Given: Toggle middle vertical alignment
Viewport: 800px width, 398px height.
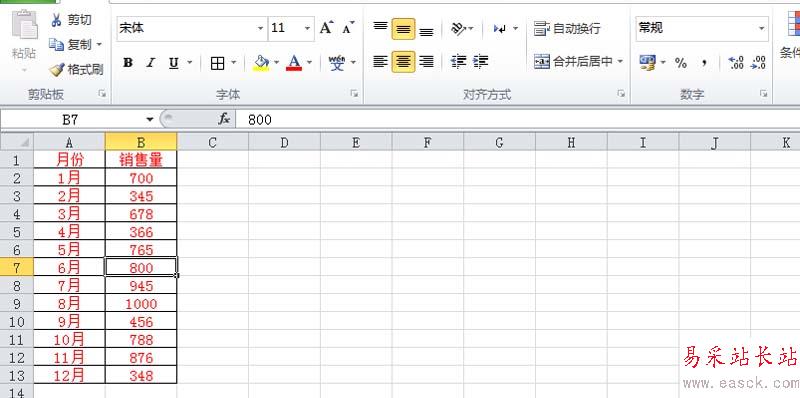Looking at the screenshot, I should tap(403, 29).
